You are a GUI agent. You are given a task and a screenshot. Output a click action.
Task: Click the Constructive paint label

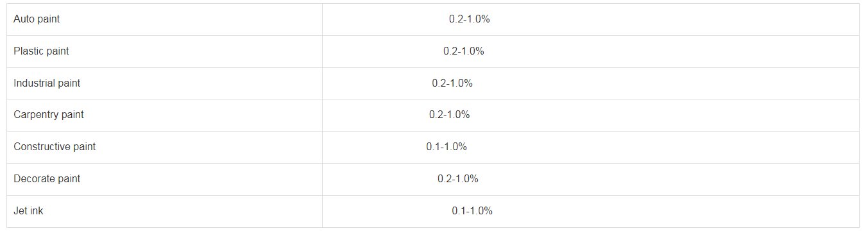coord(55,147)
